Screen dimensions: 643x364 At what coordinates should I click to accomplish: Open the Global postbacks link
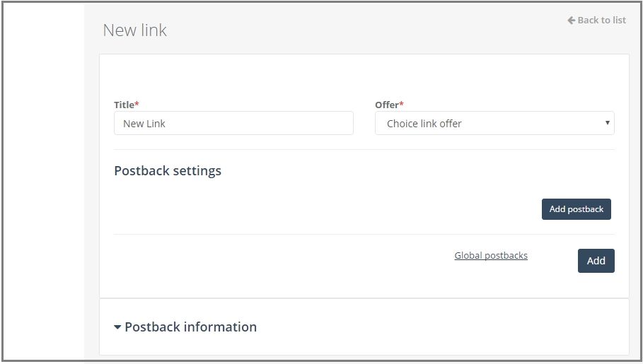pyautogui.click(x=491, y=255)
